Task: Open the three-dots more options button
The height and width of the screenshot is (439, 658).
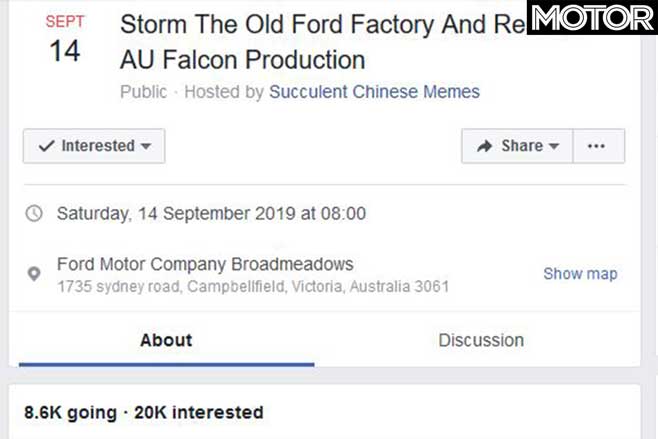Action: click(x=598, y=146)
